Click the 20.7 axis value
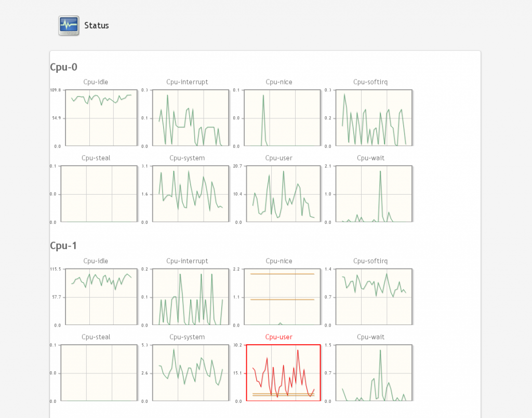This screenshot has height=418, width=532. pyautogui.click(x=237, y=166)
